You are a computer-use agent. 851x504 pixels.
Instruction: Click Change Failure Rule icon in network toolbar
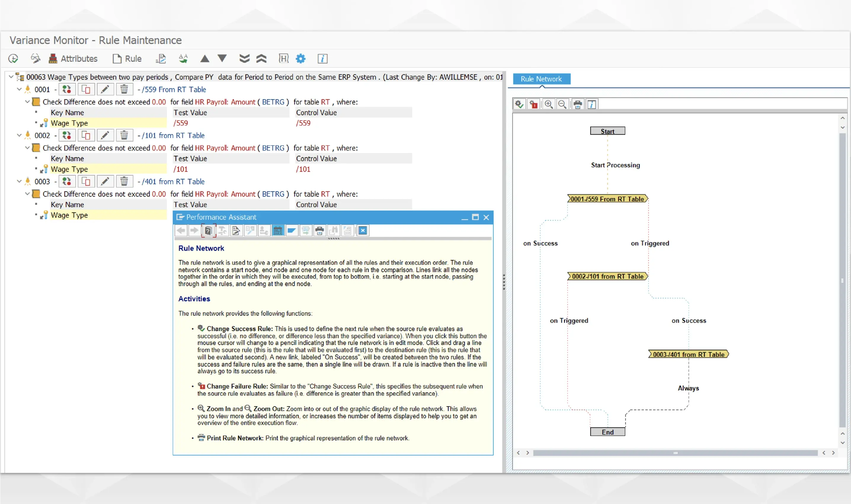pyautogui.click(x=534, y=104)
